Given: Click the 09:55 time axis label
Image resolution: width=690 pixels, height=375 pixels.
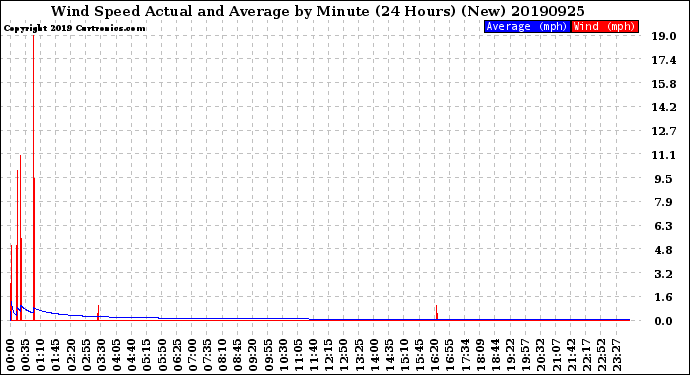Looking at the screenshot, I should 268,355.
